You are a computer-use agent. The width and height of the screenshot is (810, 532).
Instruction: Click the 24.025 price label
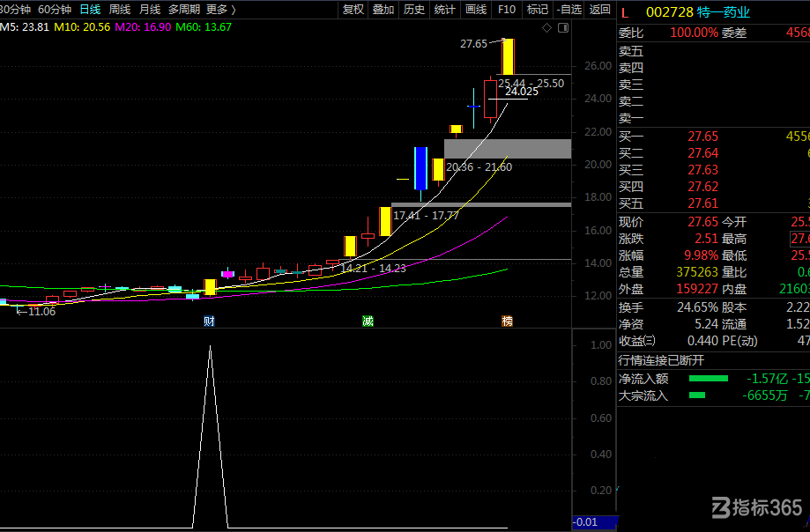coord(521,92)
